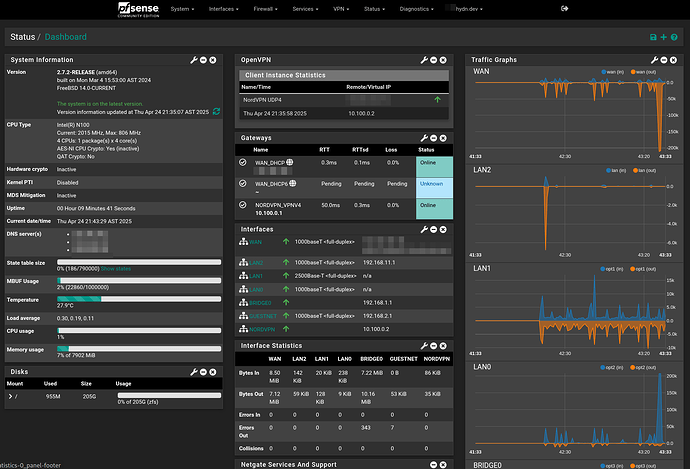Collapse the System Information widget

203,60
